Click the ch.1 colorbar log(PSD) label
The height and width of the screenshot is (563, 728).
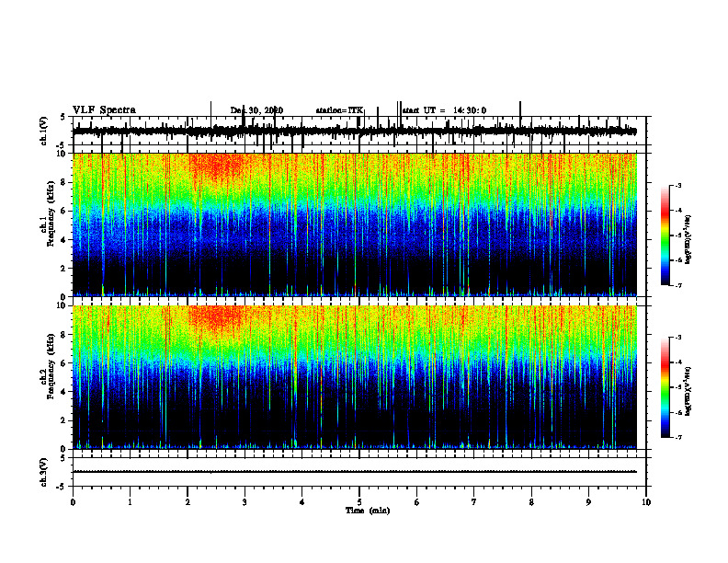point(688,240)
